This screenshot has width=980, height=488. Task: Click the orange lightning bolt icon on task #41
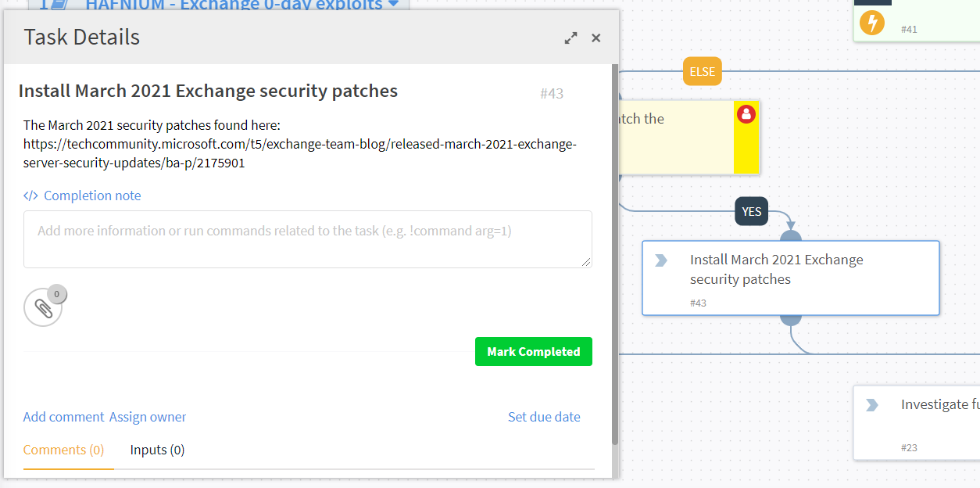click(872, 23)
